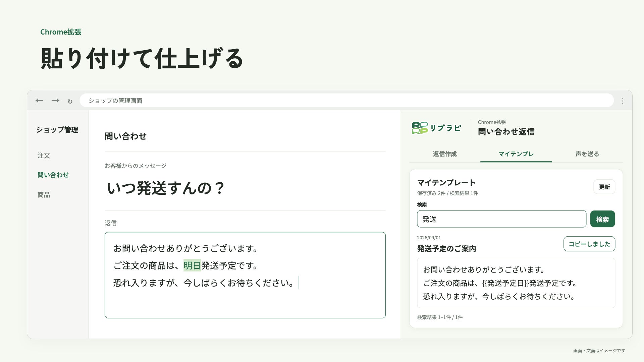This screenshot has height=362, width=644.
Task: Click the browser back arrow
Action: coord(40,101)
